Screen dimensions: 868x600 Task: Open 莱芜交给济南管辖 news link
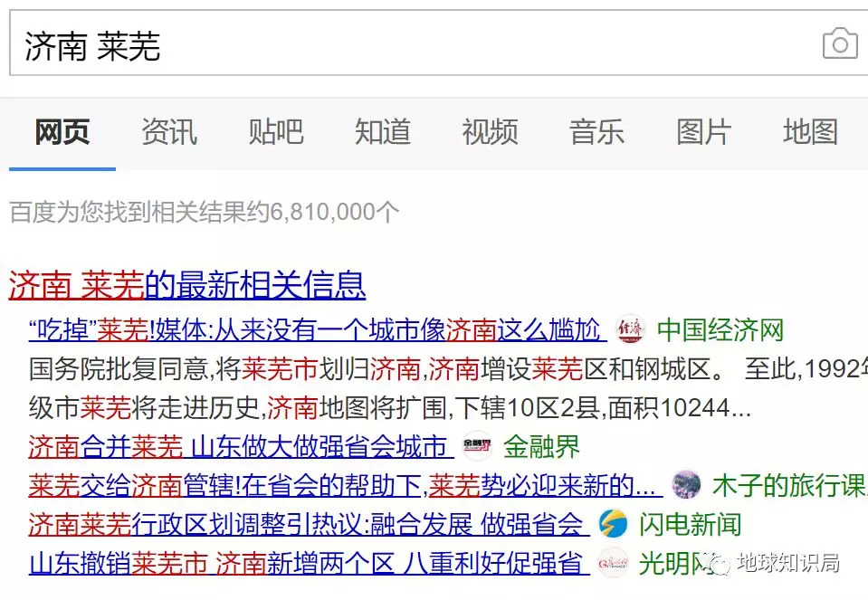click(x=345, y=485)
